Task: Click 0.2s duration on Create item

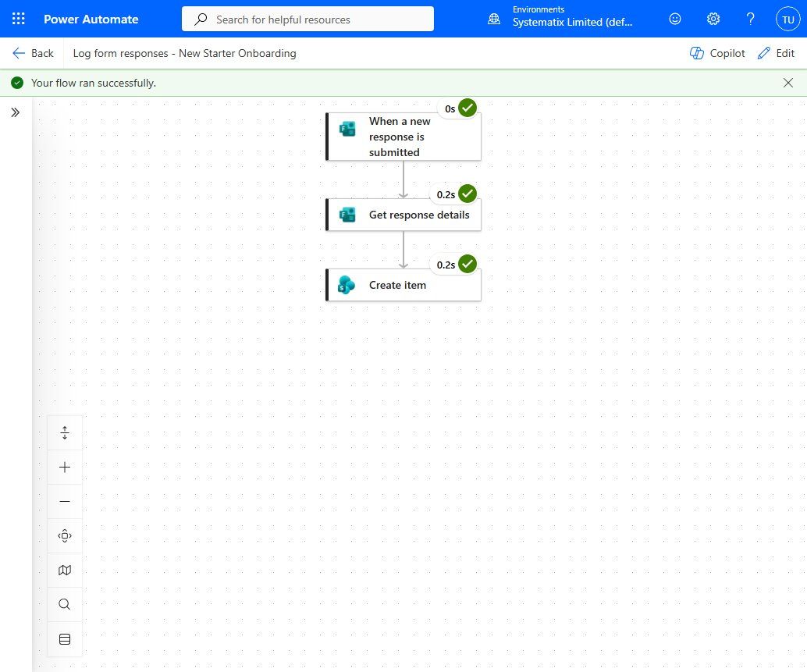Action: click(446, 265)
